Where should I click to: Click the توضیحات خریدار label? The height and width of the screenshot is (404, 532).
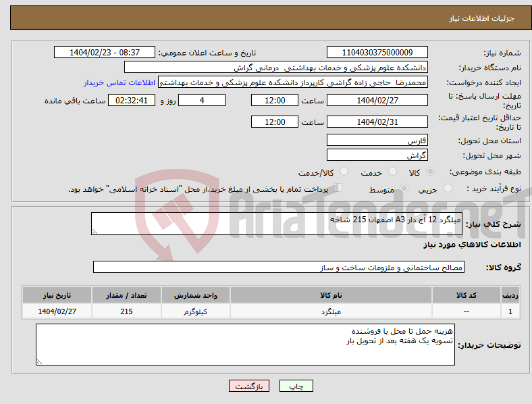(x=489, y=345)
